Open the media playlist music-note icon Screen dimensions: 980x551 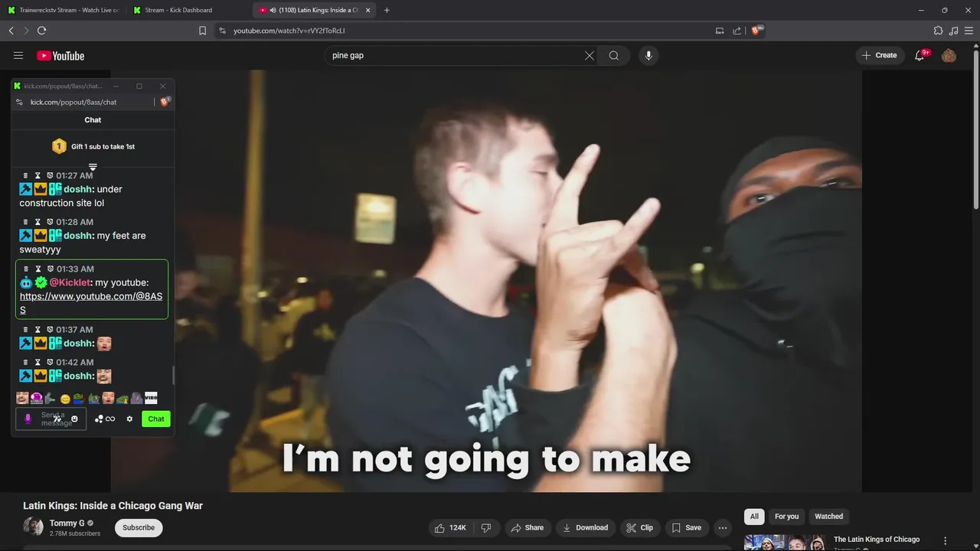953,31
